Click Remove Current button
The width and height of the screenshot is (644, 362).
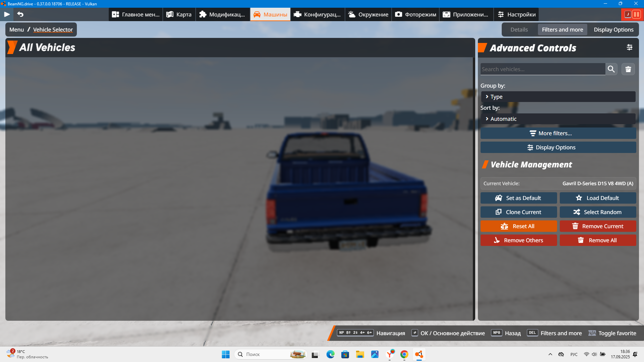click(x=598, y=226)
